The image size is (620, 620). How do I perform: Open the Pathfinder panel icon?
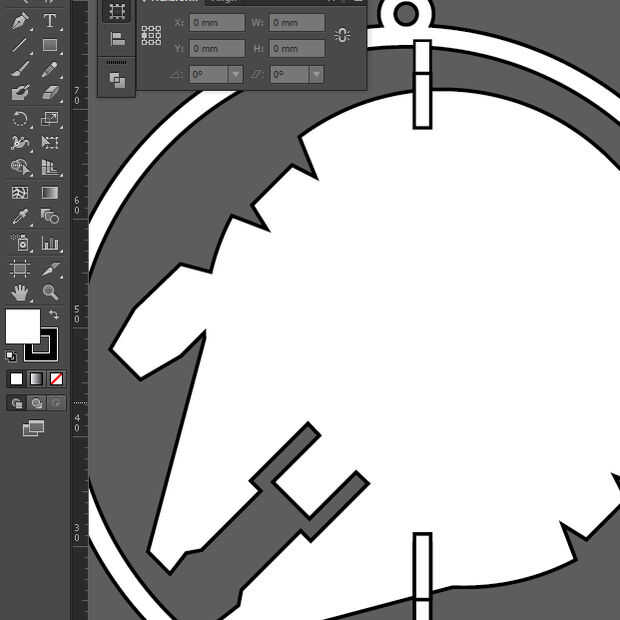[117, 80]
